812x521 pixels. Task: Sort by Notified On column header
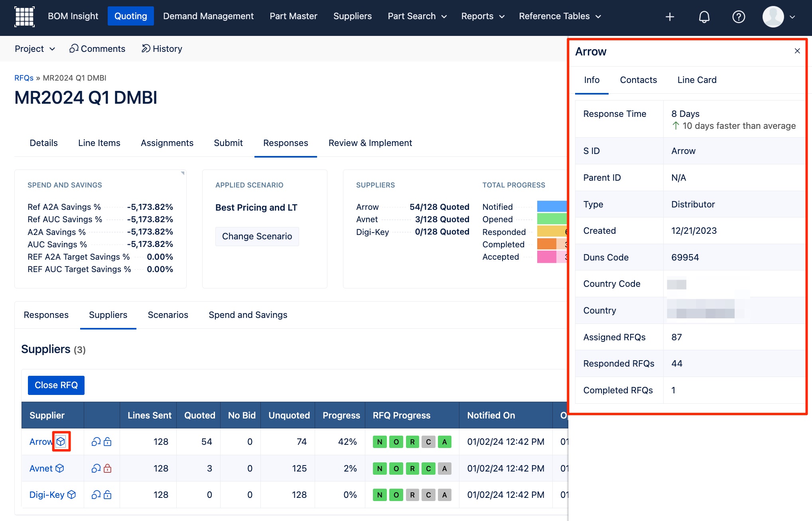[506, 415]
